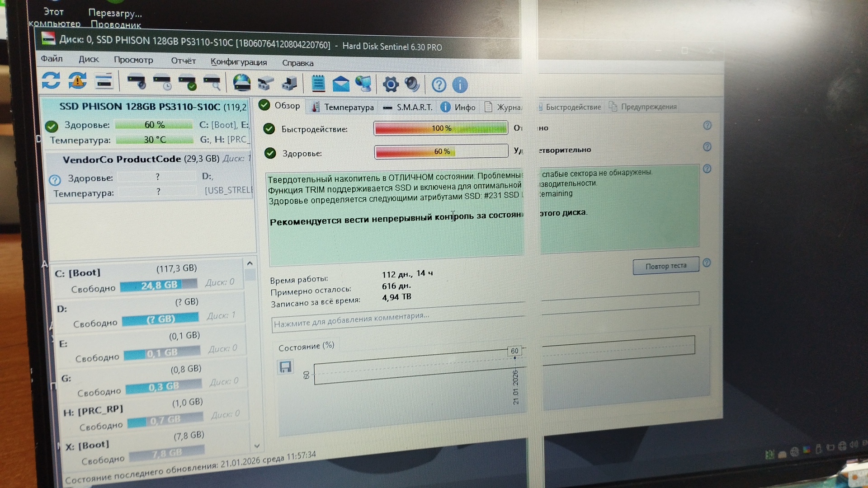This screenshot has height=488, width=868.
Task: Click the comment field "Нажмите для добавления комментария"
Action: (398, 319)
